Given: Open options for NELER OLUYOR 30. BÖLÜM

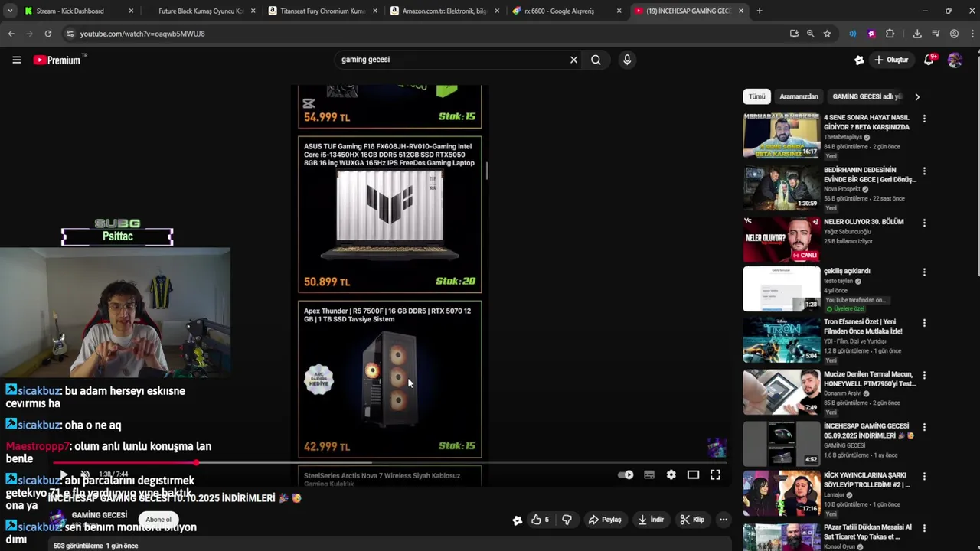Looking at the screenshot, I should point(924,223).
